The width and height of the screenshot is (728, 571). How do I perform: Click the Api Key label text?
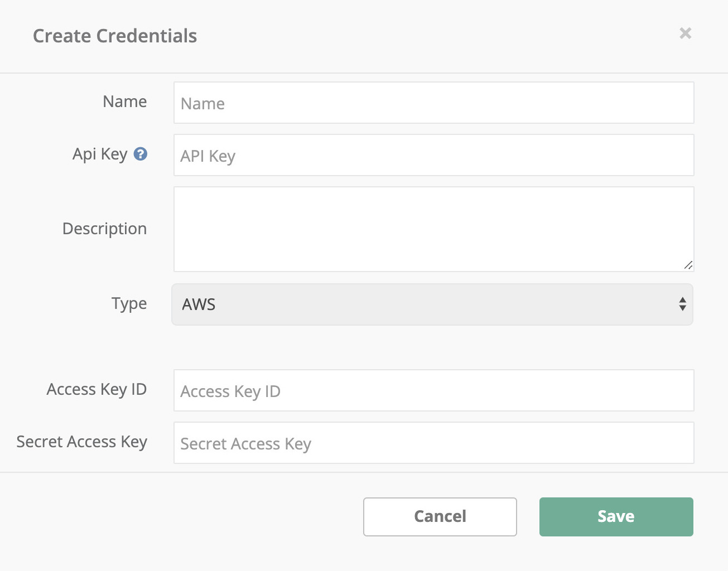pyautogui.click(x=100, y=154)
